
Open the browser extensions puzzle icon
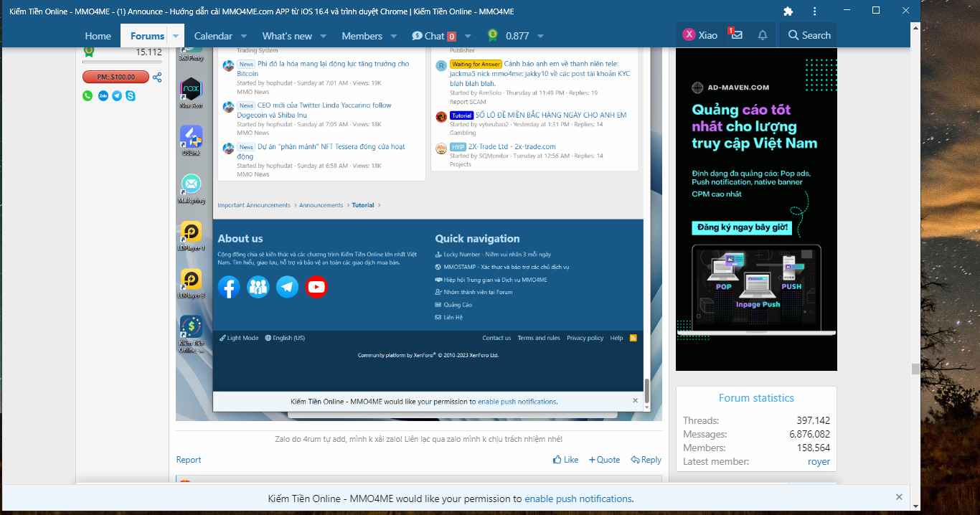(x=788, y=11)
